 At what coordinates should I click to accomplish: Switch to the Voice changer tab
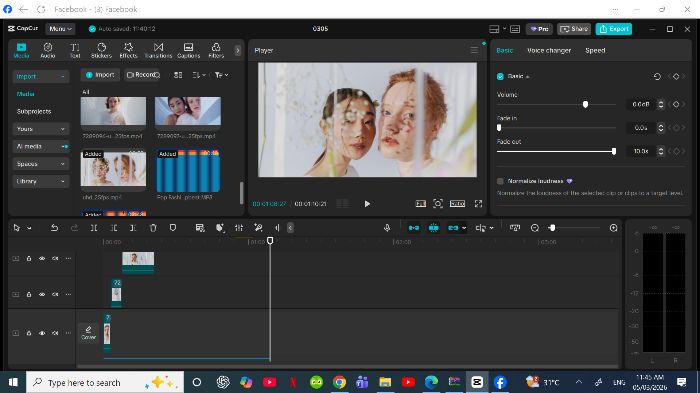click(x=549, y=50)
